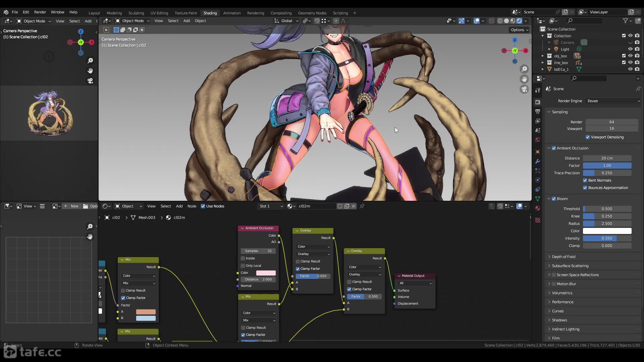Image resolution: width=644 pixels, height=362 pixels.
Task: Open the World properties tab icon
Action: pyautogui.click(x=538, y=140)
